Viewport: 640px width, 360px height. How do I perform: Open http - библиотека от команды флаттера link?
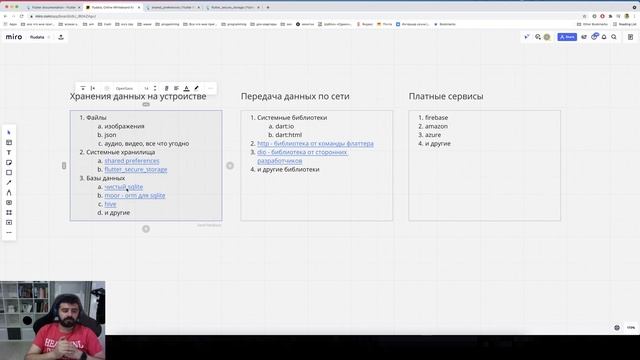coord(315,144)
